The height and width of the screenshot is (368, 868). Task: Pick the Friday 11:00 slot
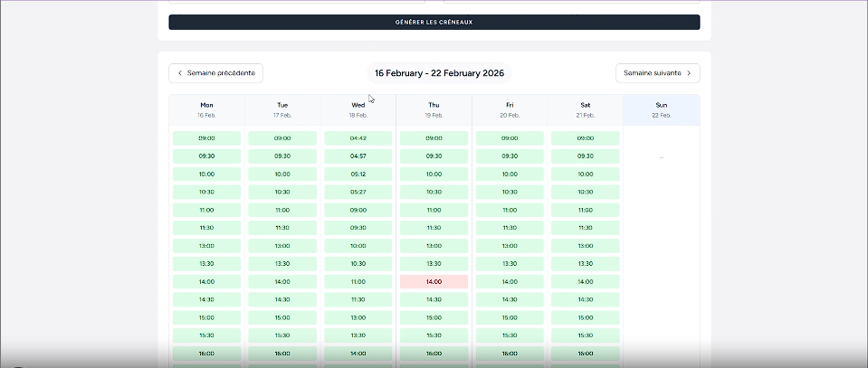510,210
